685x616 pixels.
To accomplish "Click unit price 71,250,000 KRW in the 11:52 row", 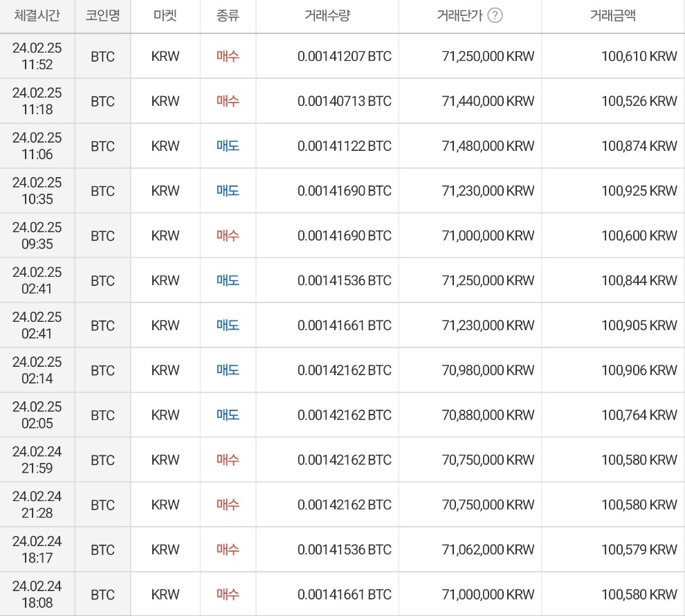I will [488, 56].
